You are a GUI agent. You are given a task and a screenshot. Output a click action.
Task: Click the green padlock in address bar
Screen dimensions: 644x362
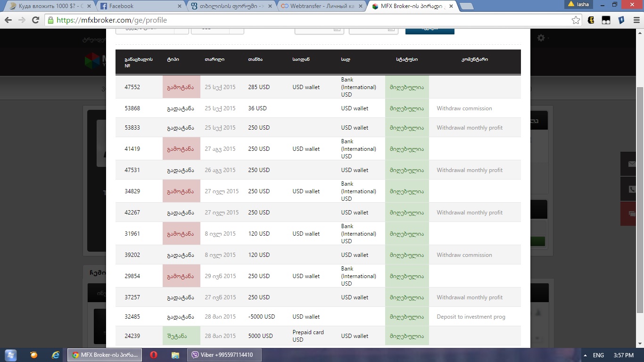tap(50, 20)
